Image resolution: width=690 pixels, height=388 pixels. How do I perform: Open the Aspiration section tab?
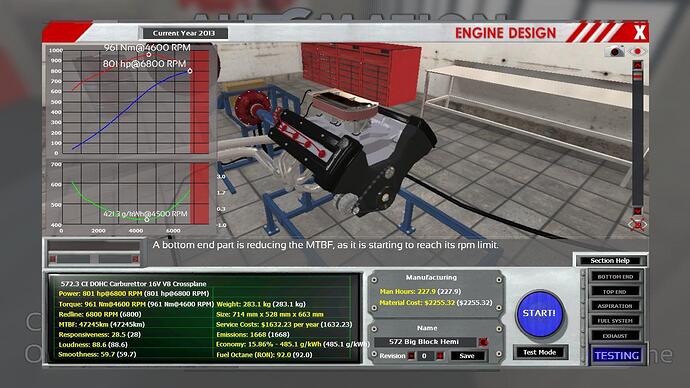615,306
